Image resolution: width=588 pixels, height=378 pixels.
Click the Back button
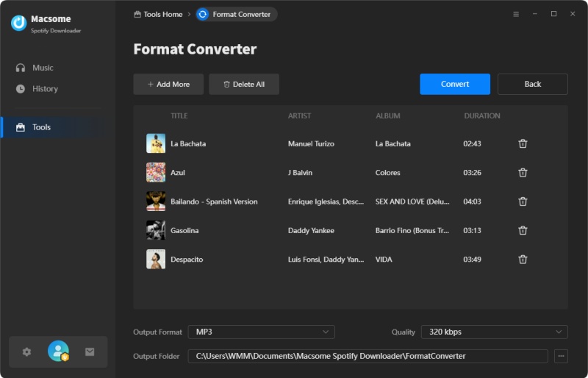coord(532,84)
